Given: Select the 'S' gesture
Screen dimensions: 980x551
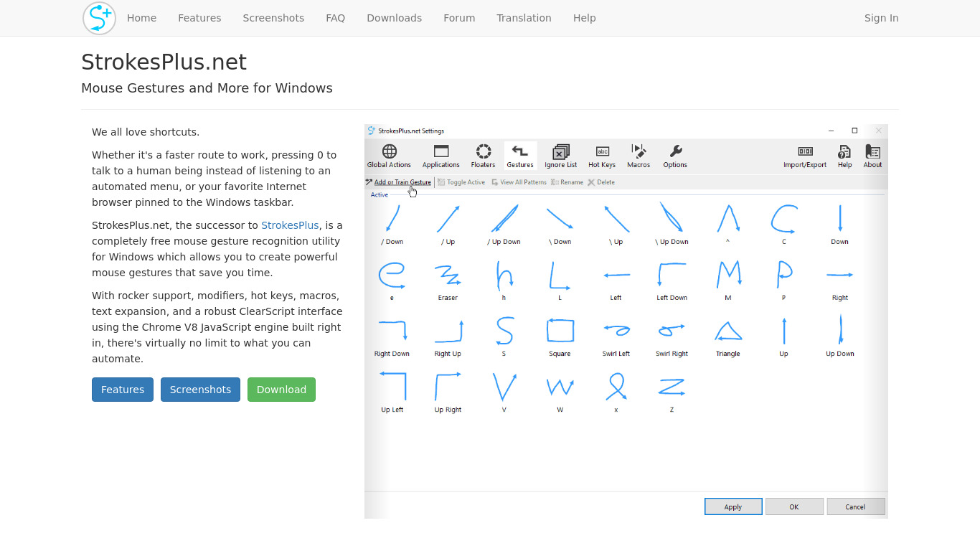Looking at the screenshot, I should [504, 336].
